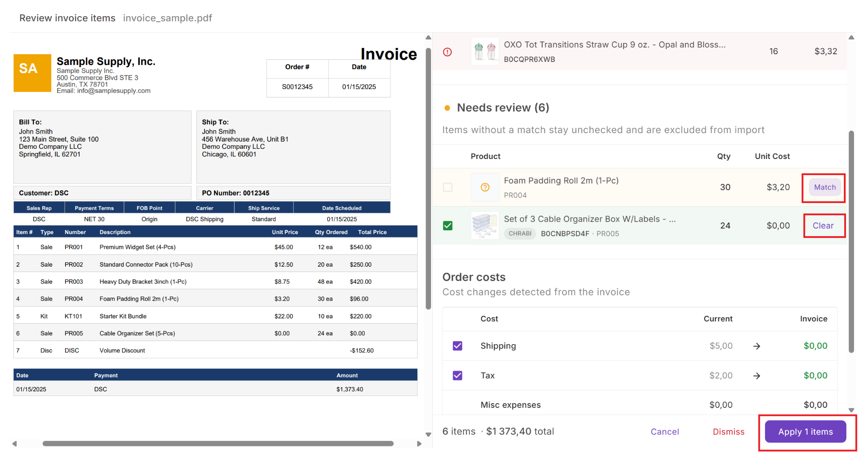Clear the Cable Organizer Box match

click(823, 226)
